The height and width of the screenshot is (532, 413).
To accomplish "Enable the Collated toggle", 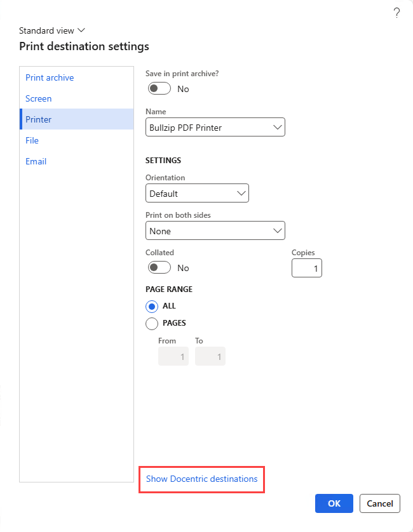I will click(x=159, y=268).
